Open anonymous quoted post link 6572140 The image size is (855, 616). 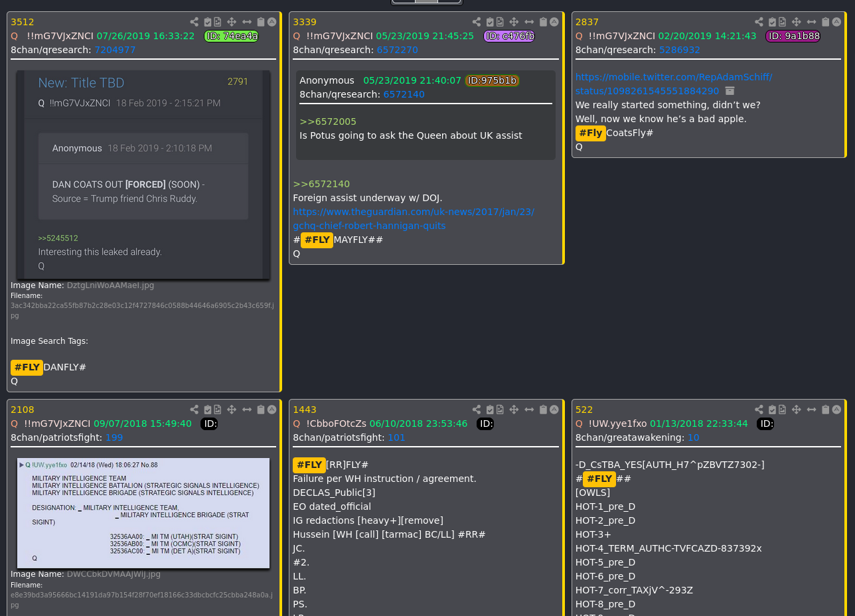tap(404, 94)
